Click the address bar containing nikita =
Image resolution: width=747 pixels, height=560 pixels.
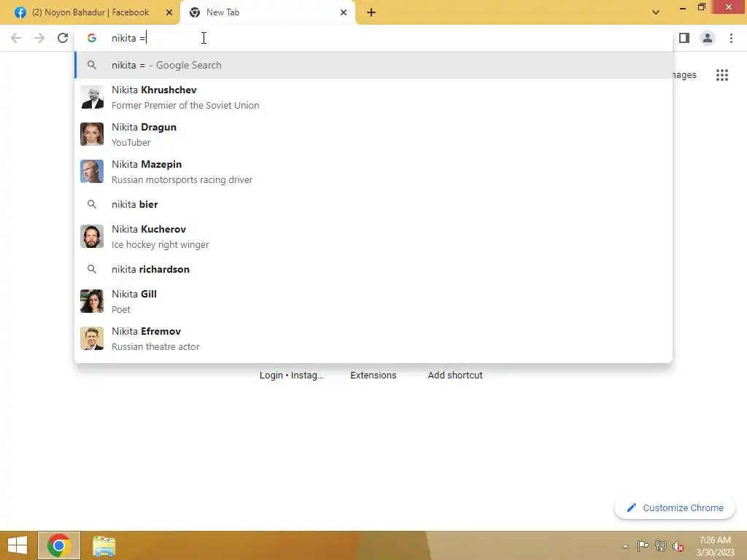click(x=373, y=38)
